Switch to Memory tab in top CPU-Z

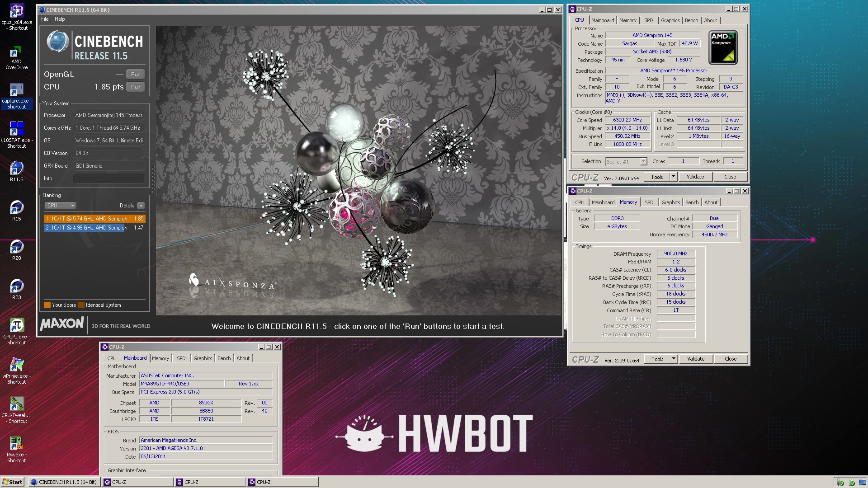coord(628,20)
